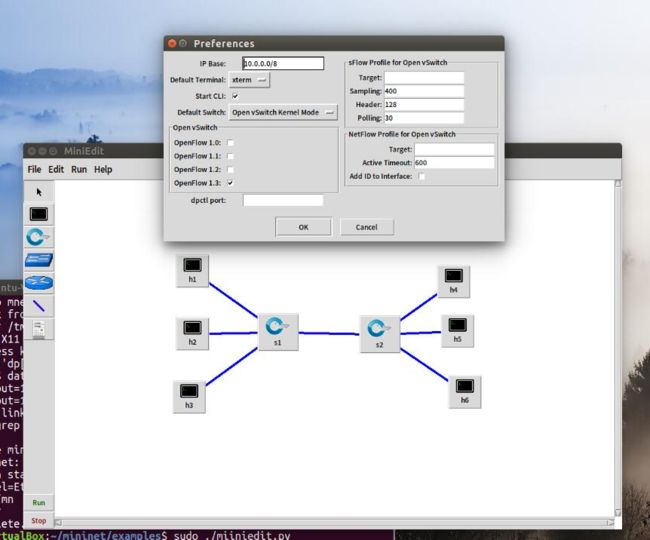Viewport: 650px width, 540px height.
Task: Enable the OpenFlow 1.0 checkbox
Action: [x=230, y=143]
